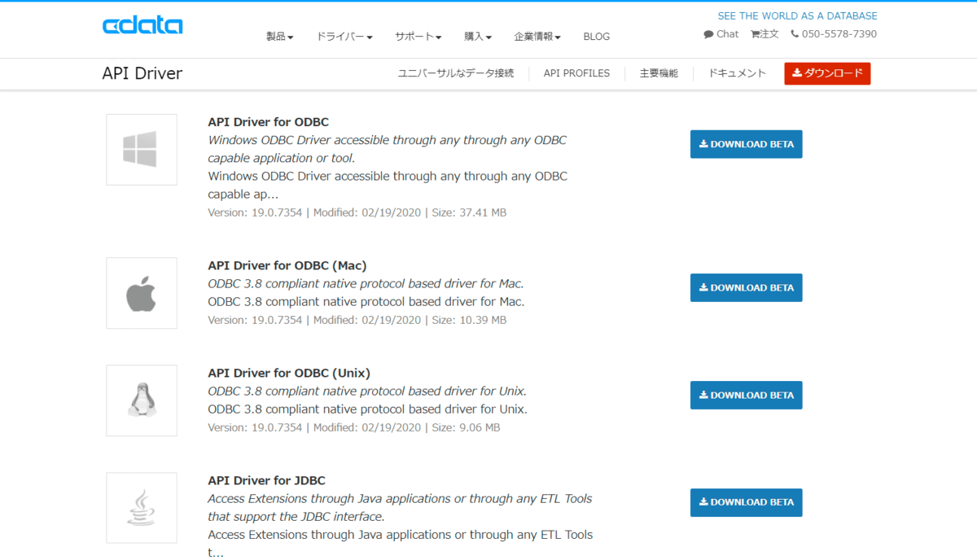The image size is (977, 560).
Task: Click the API Driver for ODBC (Mac) title
Action: pyautogui.click(x=287, y=265)
